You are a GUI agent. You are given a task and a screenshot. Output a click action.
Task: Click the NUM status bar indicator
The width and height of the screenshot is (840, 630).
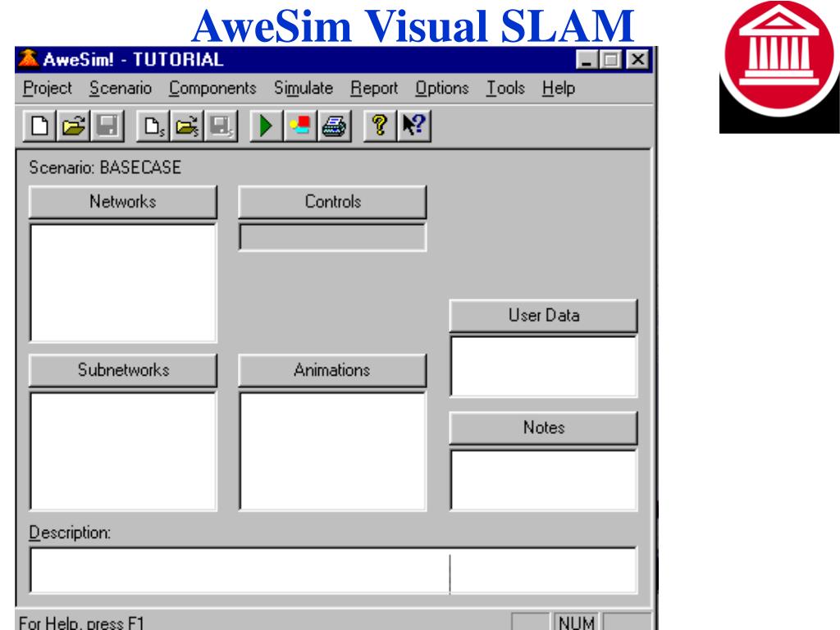point(577,622)
